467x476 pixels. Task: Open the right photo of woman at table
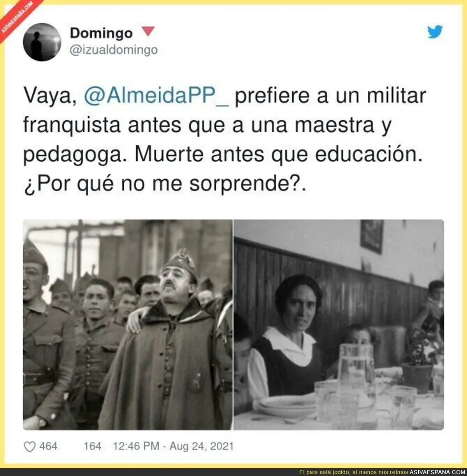click(x=339, y=324)
